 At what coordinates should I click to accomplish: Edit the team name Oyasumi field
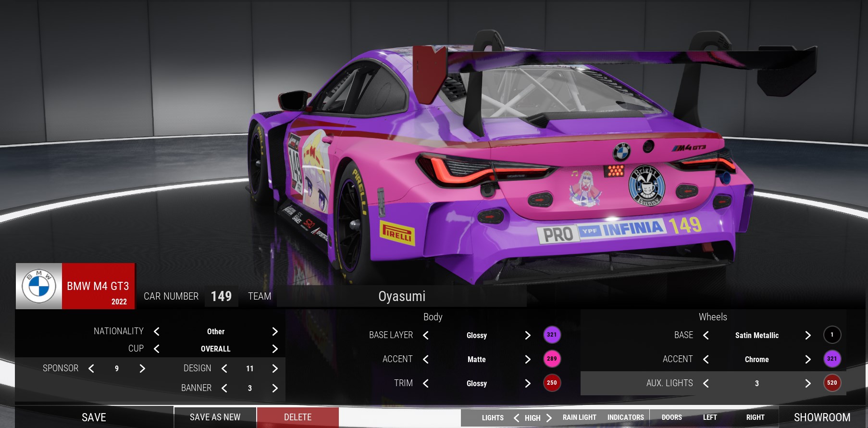(402, 296)
